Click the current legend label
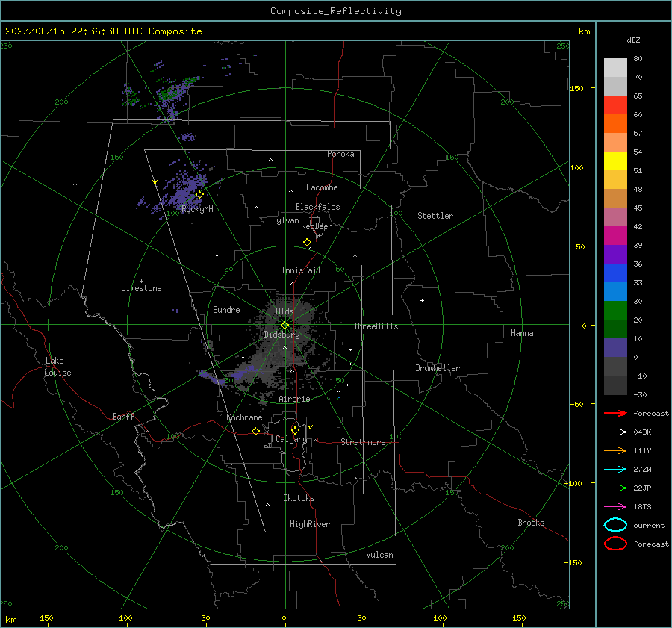 pyautogui.click(x=649, y=525)
